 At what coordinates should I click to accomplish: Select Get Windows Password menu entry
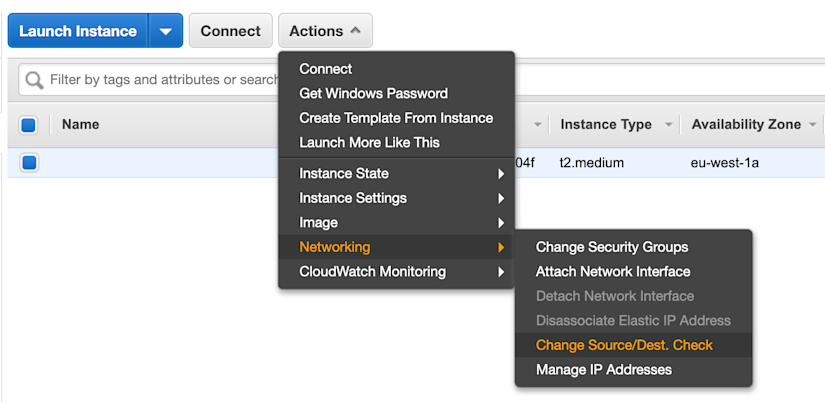click(x=374, y=94)
